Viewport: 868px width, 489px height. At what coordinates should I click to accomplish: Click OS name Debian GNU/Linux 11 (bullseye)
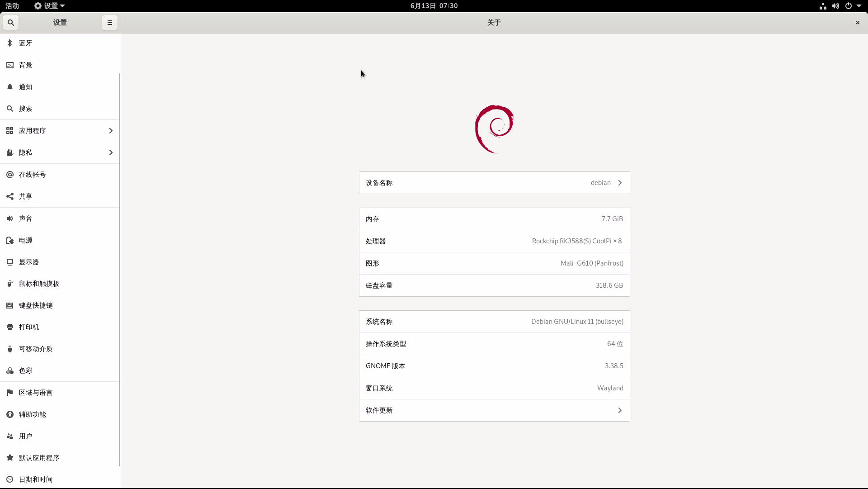[x=577, y=322]
